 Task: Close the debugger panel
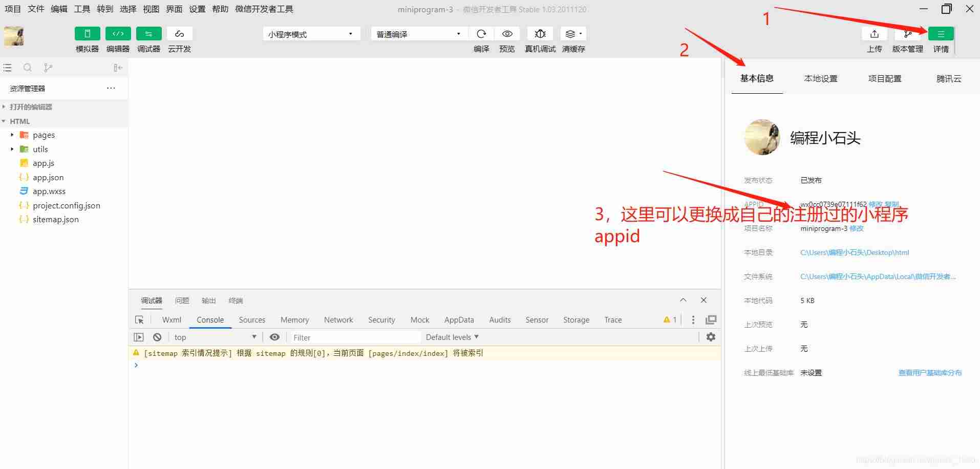704,300
